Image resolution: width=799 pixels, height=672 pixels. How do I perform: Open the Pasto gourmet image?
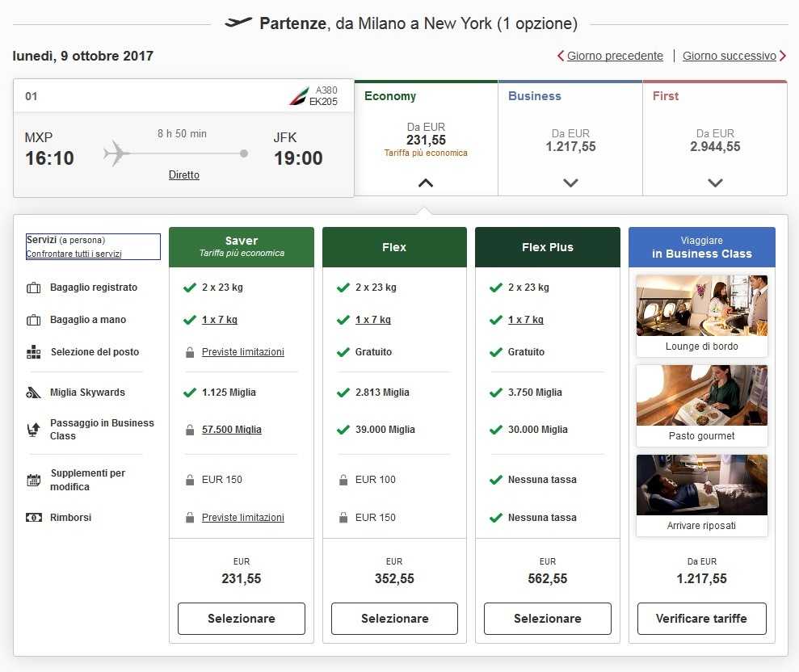702,395
